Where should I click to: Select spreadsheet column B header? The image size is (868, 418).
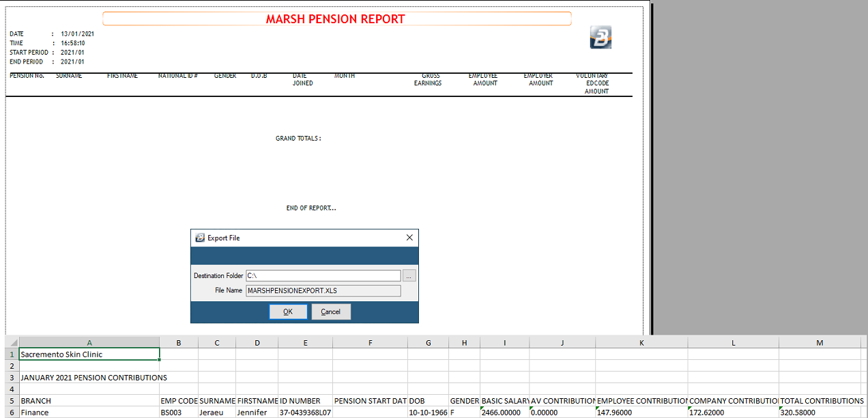[179, 342]
